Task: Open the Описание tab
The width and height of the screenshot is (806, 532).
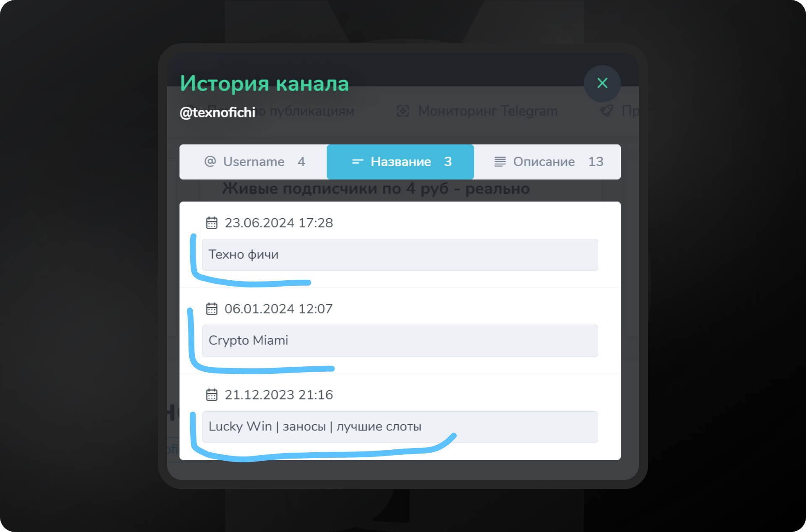Action: point(547,162)
